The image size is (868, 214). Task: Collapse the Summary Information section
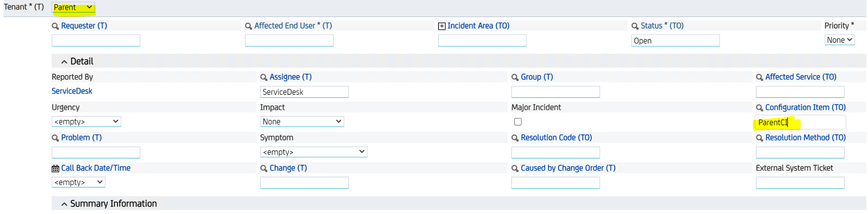(64, 204)
